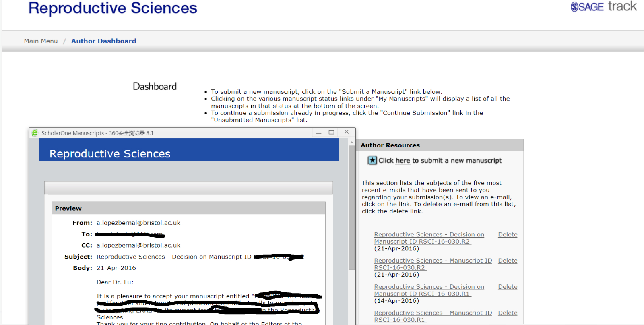Click the Reproductive Sciences page title
Screen dimensions: 644x325
[113, 8]
